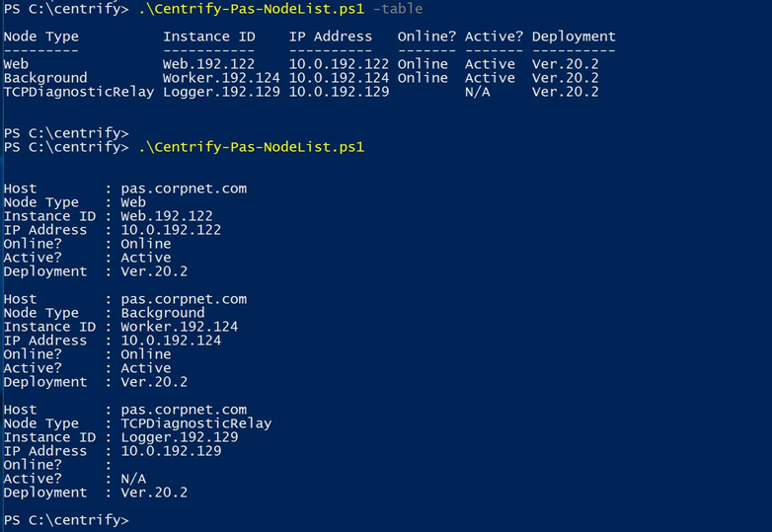Click 10.0.192.122 in the list's IP Address field

[171, 230]
